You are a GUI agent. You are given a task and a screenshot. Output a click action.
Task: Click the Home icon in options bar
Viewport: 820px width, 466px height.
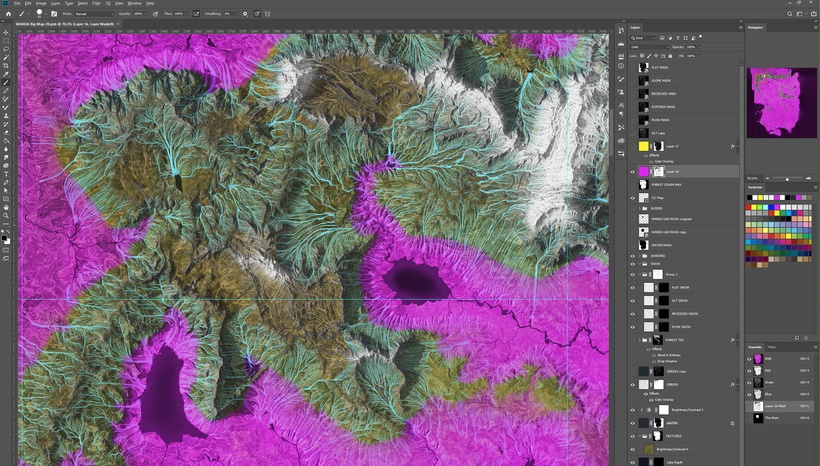7,14
